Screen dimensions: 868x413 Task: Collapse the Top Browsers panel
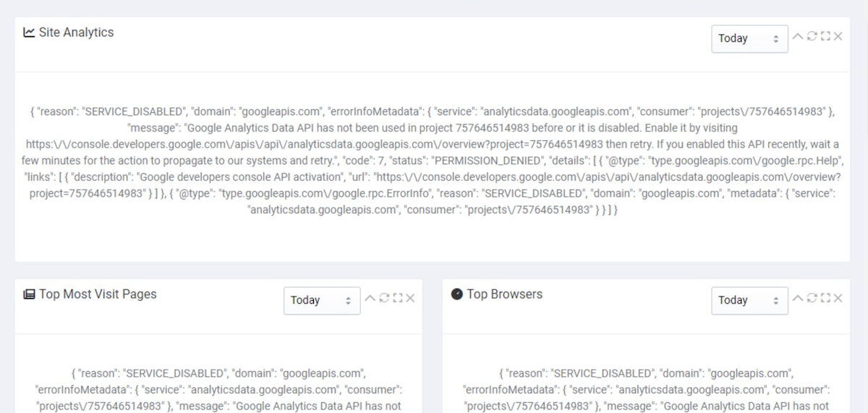coord(798,298)
